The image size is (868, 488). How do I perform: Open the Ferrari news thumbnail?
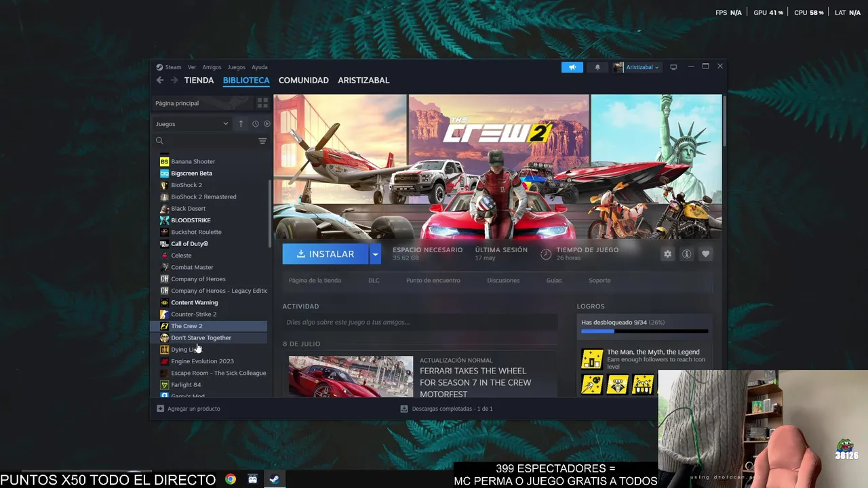click(x=351, y=376)
